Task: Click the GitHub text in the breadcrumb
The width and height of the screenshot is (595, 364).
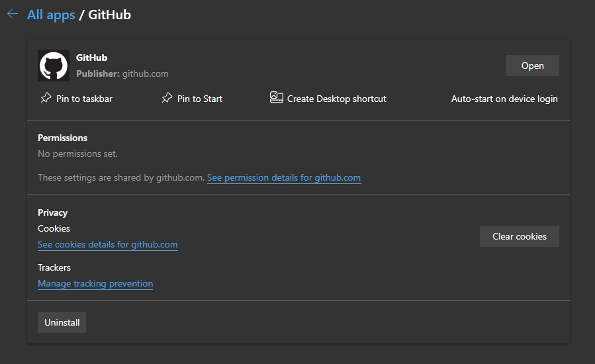Action: point(109,15)
